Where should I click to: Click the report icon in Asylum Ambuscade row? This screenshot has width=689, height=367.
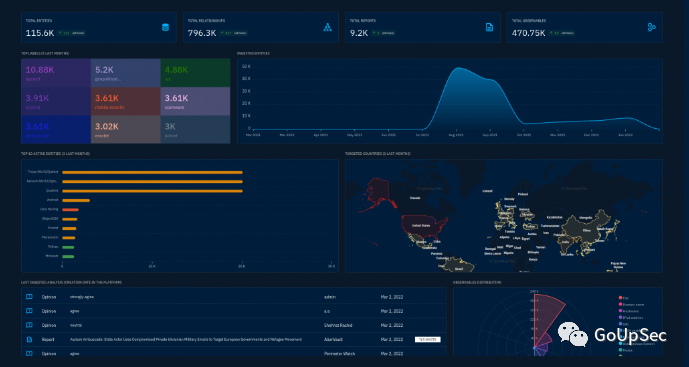click(x=29, y=339)
